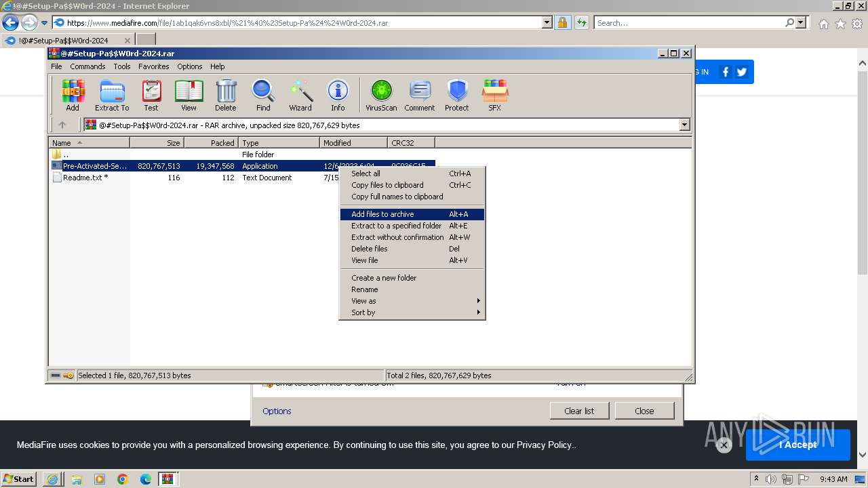868x488 pixels.
Task: Click Internet Explorer Back arrow button
Action: pyautogui.click(x=10, y=23)
